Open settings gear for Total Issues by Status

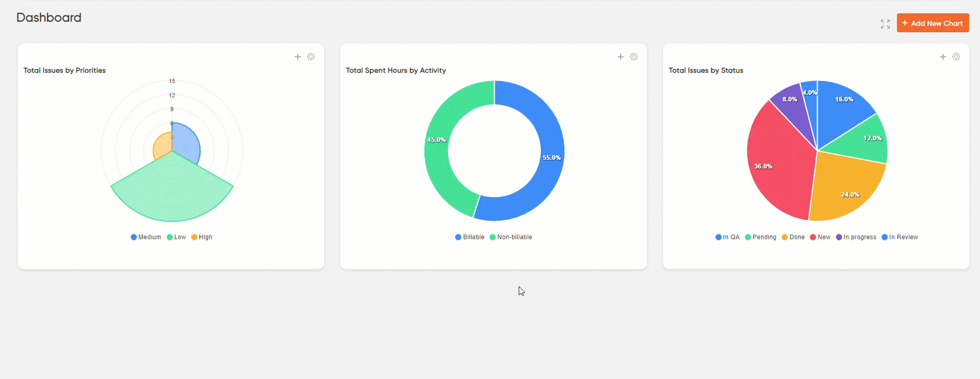click(x=956, y=57)
